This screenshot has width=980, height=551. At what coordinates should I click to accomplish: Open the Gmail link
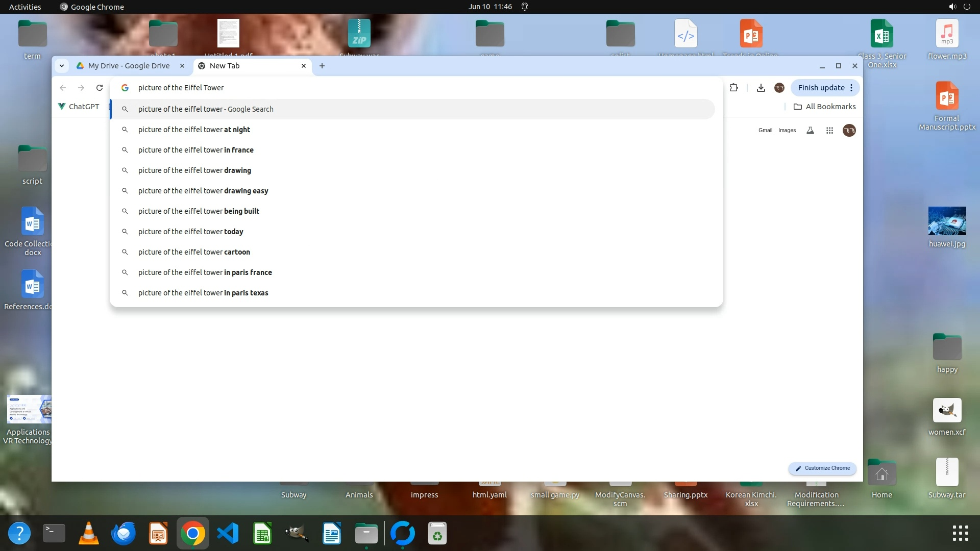(x=765, y=131)
